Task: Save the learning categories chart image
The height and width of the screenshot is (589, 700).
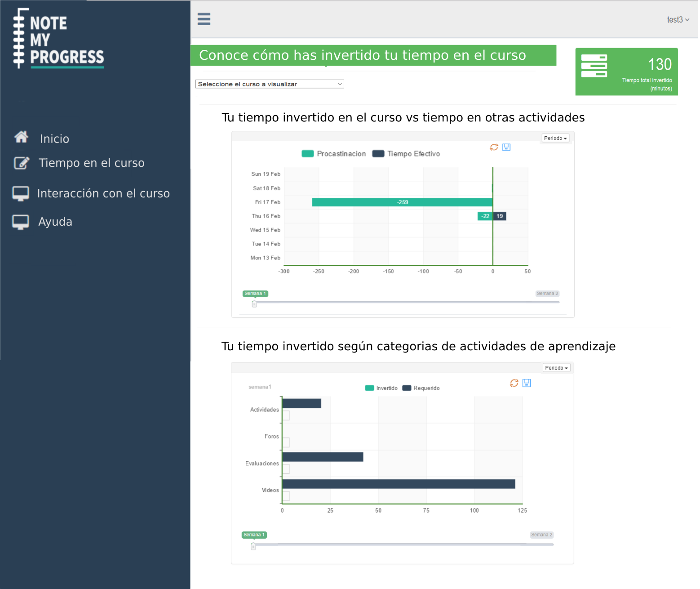Action: point(527,383)
